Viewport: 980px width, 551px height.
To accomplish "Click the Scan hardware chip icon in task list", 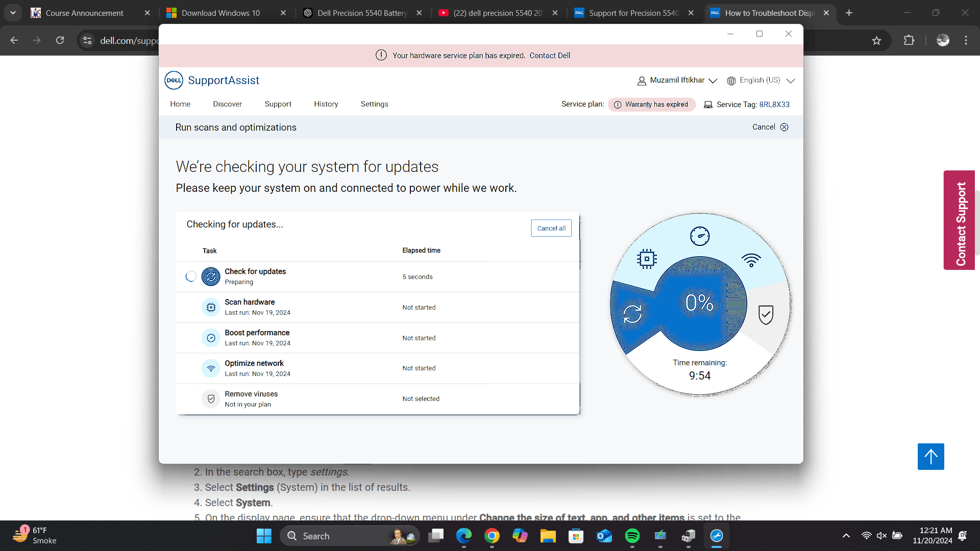I will point(211,307).
